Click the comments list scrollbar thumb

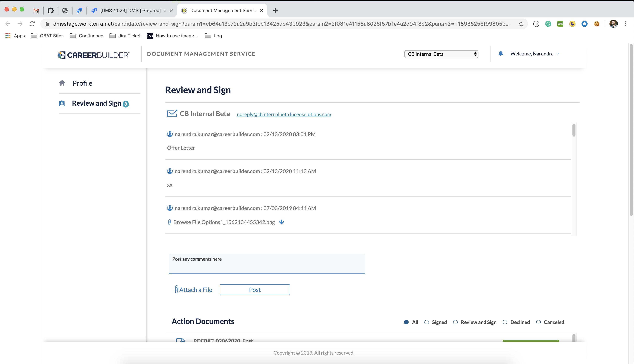click(574, 130)
